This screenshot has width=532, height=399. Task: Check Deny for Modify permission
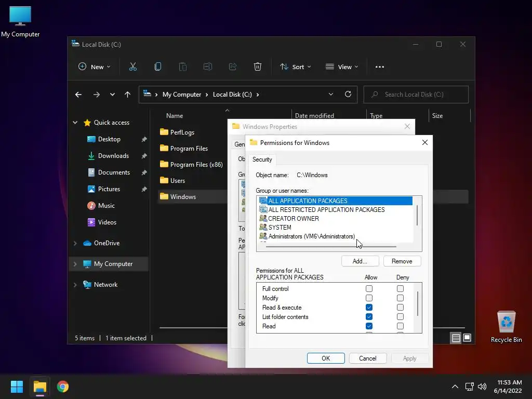click(x=401, y=298)
